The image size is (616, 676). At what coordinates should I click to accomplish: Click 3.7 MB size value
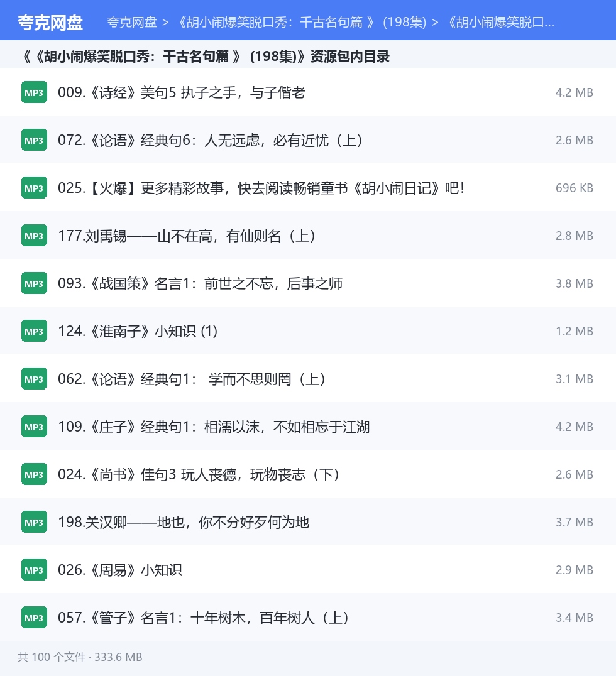(x=574, y=522)
